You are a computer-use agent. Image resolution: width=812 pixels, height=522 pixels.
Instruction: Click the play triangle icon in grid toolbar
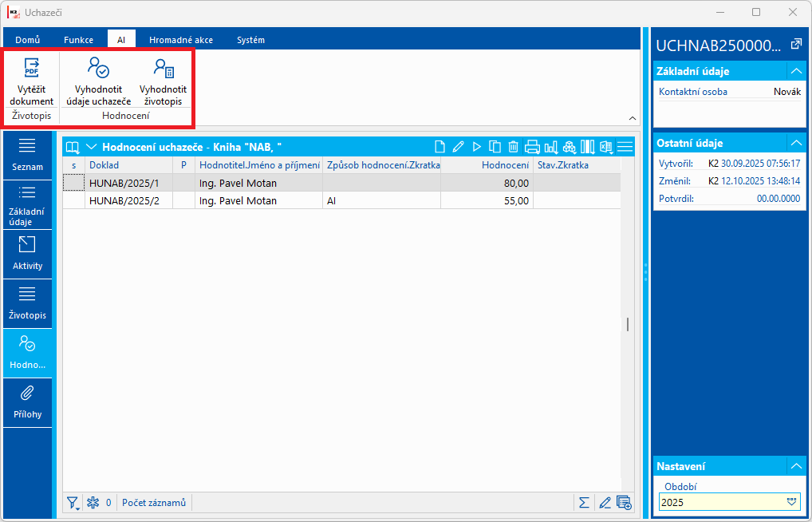click(x=476, y=147)
